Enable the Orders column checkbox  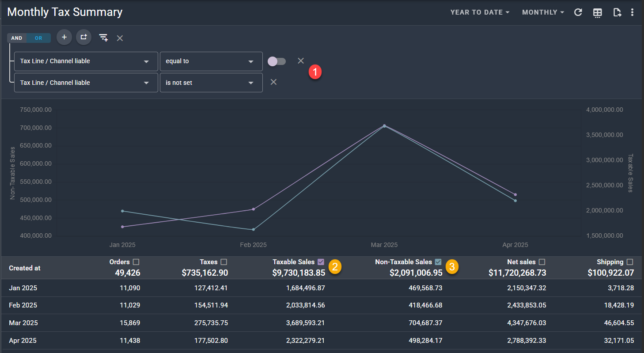pyautogui.click(x=136, y=262)
